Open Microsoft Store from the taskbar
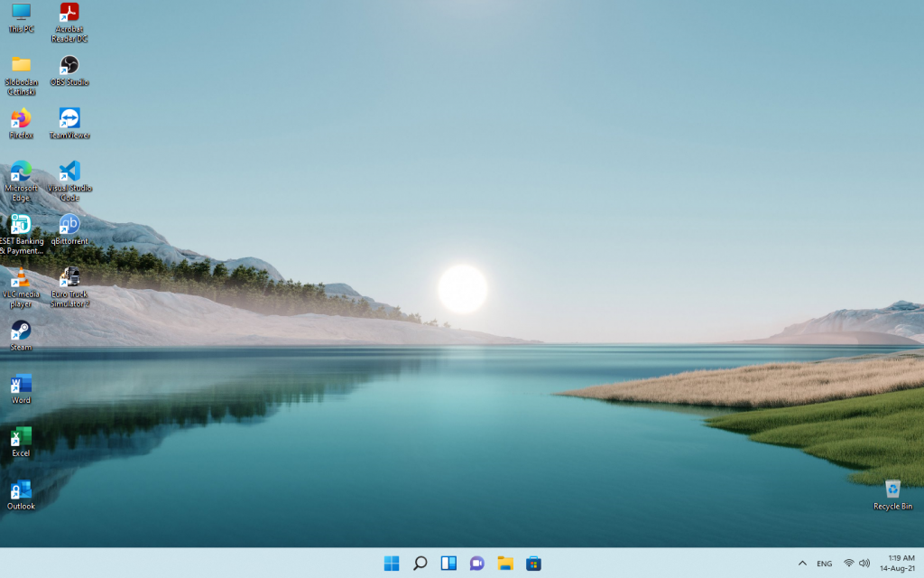924x578 pixels. (x=534, y=564)
